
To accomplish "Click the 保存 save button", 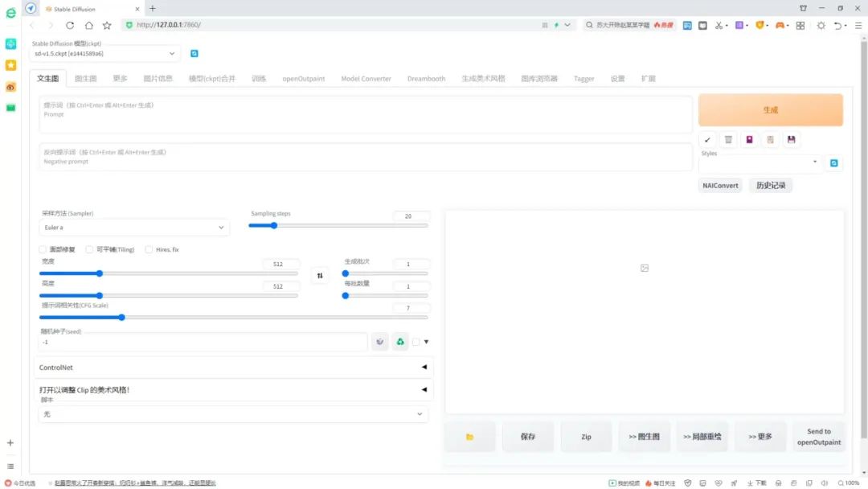I will (527, 437).
